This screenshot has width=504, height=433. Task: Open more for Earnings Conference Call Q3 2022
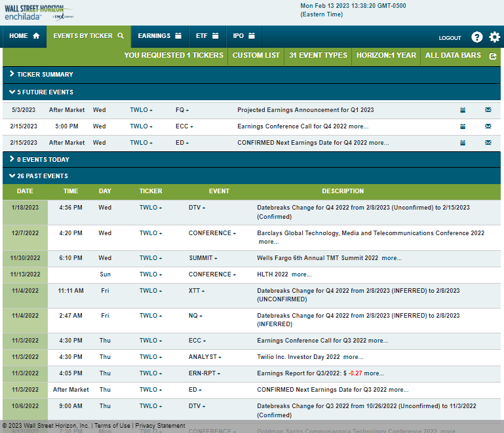(x=378, y=341)
